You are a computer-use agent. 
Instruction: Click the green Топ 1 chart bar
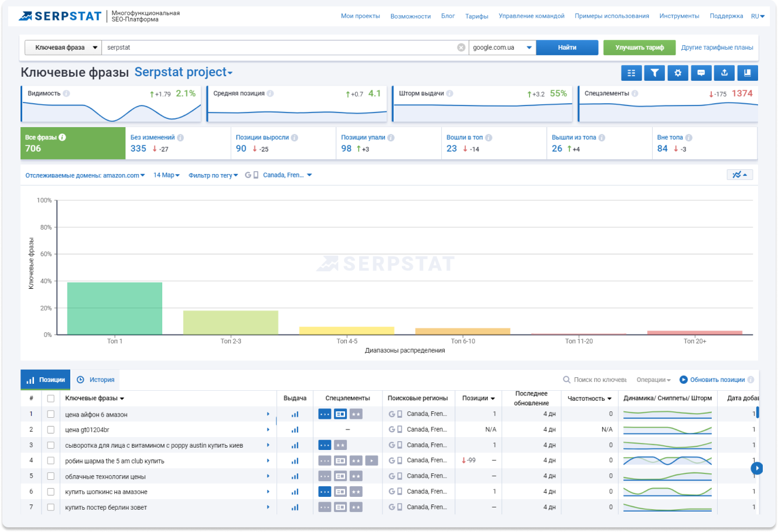[x=115, y=308]
